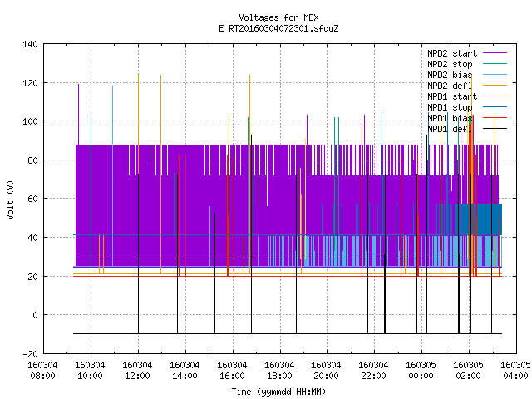Click the 160304 16:00 x-axis tick label
This screenshot has width=532, height=399.
[x=232, y=371]
